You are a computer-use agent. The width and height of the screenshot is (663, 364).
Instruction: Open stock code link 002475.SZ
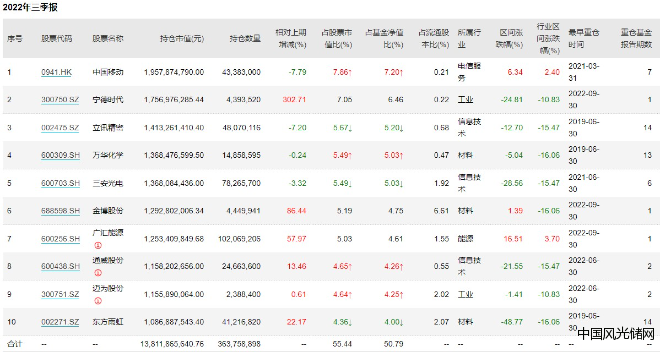pos(60,128)
